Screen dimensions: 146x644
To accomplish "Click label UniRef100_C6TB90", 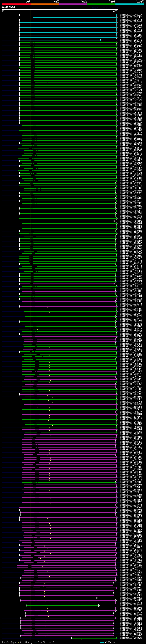I will point(131,42).
